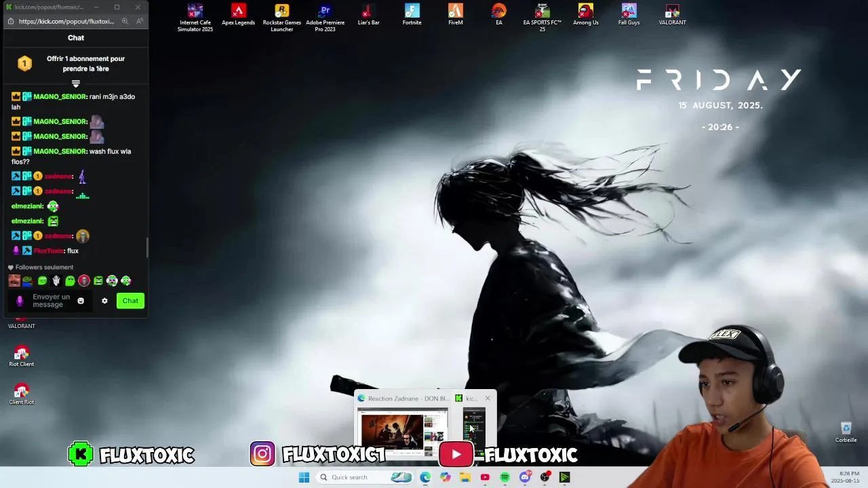868x488 pixels.
Task: Select Reaction Zadnane Edge preview thumbnail
Action: point(402,432)
